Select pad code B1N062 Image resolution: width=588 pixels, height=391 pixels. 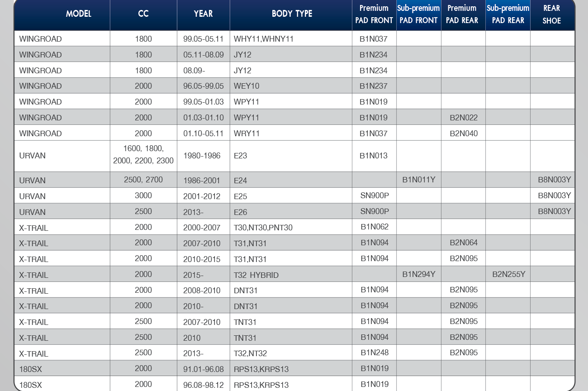pyautogui.click(x=375, y=227)
